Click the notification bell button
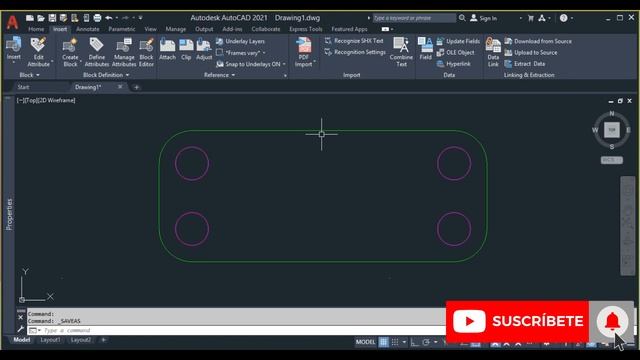 click(x=612, y=322)
